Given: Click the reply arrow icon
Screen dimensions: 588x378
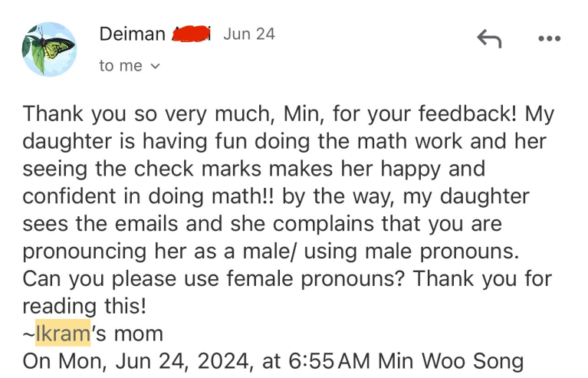Looking at the screenshot, I should (x=489, y=38).
